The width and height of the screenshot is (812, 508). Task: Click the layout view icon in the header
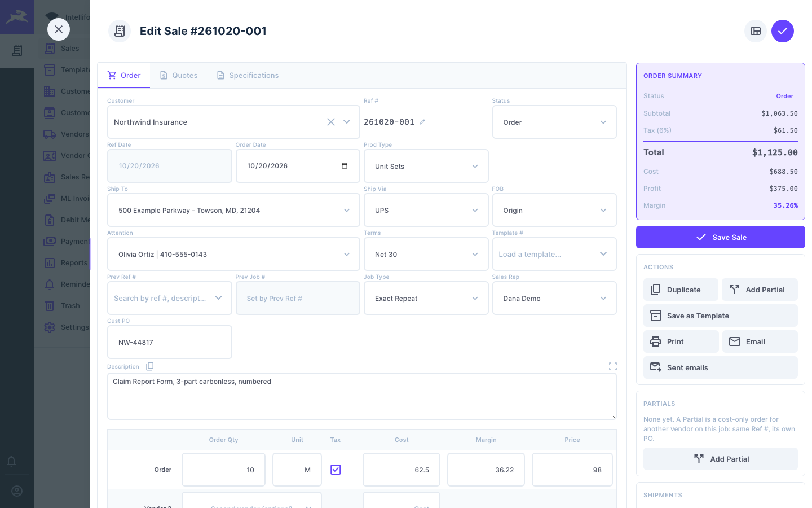[x=756, y=31]
